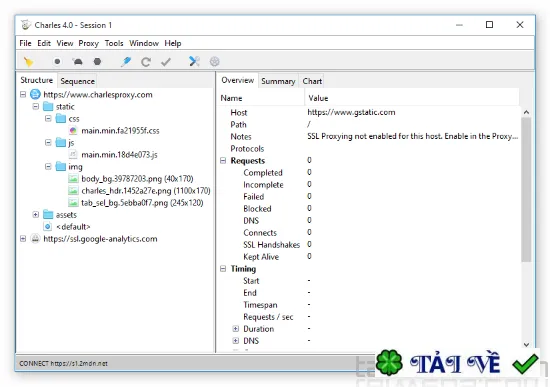
Task: Click the Repeat request refresh icon
Action: point(146,62)
